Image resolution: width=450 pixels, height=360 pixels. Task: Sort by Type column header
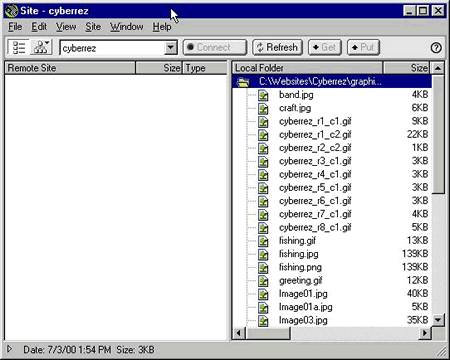pyautogui.click(x=205, y=68)
